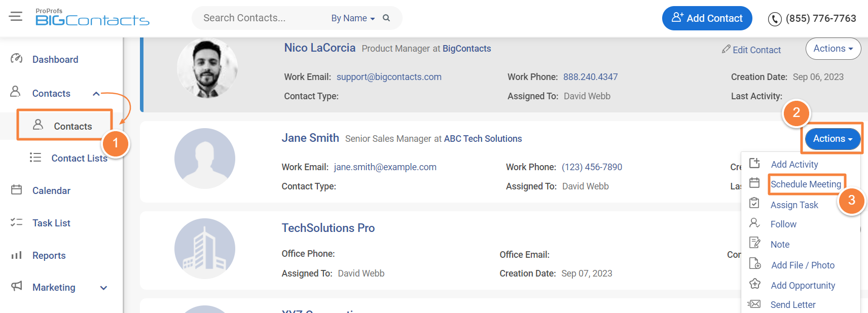Open Contact Lists in sidebar
Viewport: 868px width, 313px height.
(80, 159)
